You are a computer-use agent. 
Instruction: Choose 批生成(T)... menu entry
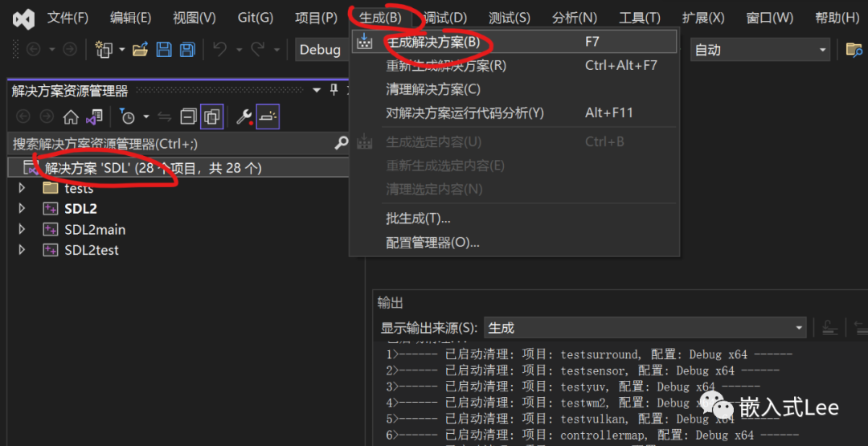(x=514, y=219)
